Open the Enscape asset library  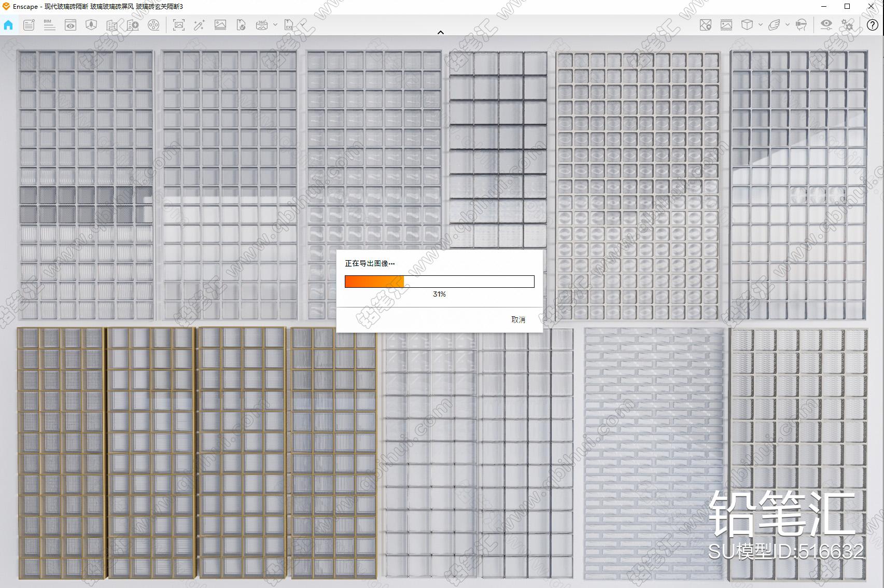click(91, 25)
